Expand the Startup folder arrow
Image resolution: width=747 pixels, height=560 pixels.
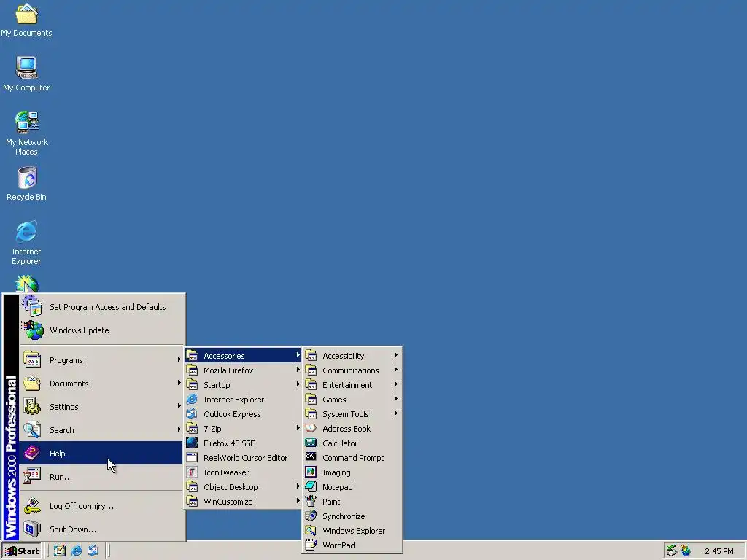point(298,384)
